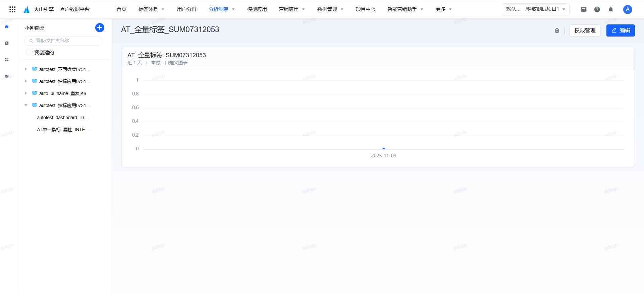Click the user avatar 'A' icon
This screenshot has width=644, height=294.
(x=628, y=9)
